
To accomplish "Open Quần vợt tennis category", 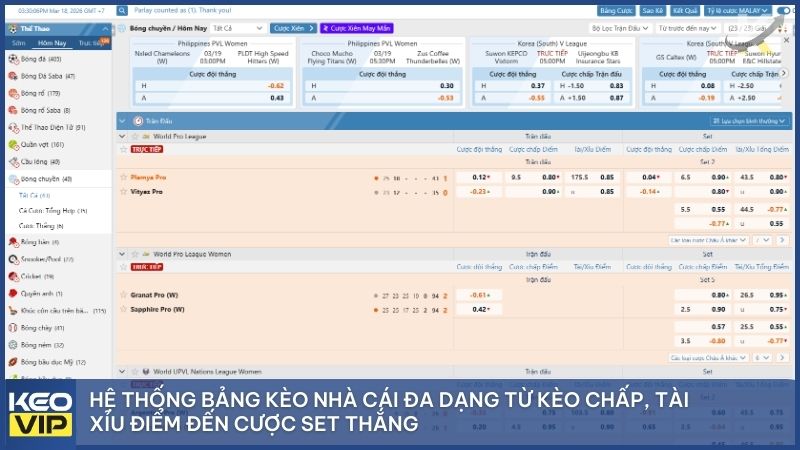I will click(x=41, y=144).
